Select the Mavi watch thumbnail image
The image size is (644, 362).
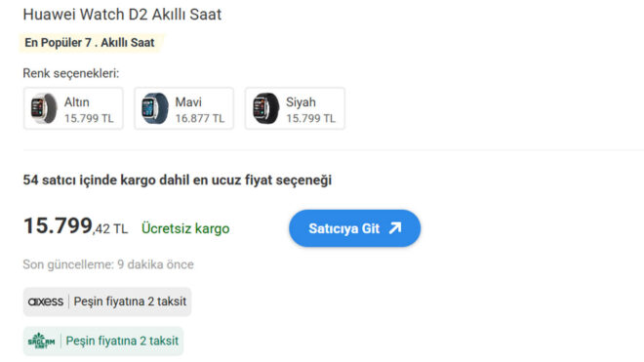[155, 108]
